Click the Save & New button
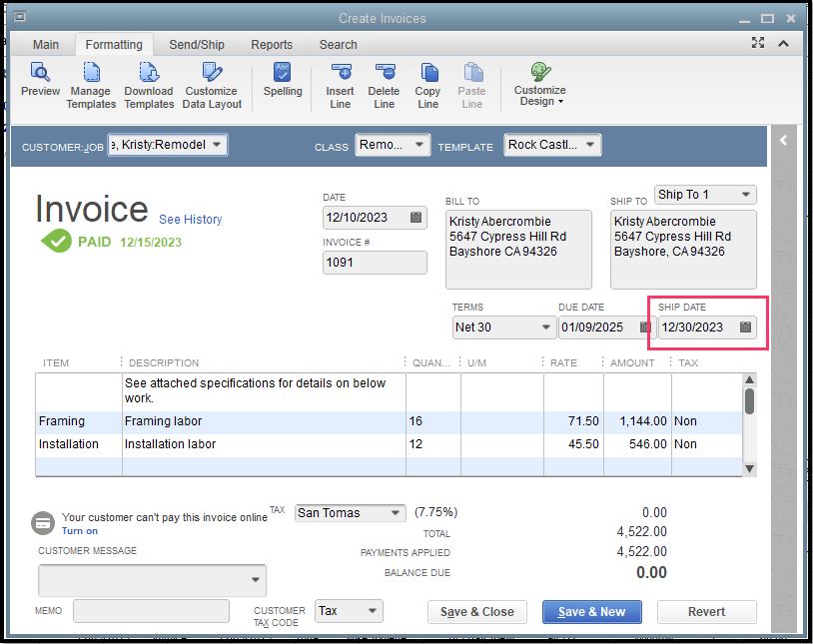Screen dimensions: 813x644 [x=591, y=611]
